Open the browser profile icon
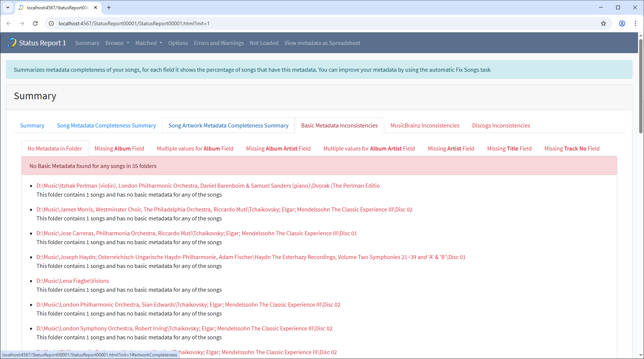 point(622,23)
